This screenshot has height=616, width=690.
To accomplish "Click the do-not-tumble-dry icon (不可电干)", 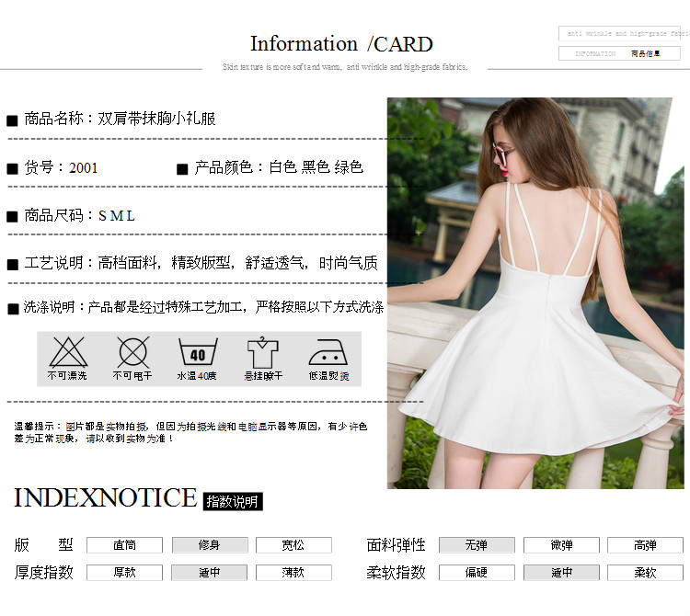I will pyautogui.click(x=133, y=352).
